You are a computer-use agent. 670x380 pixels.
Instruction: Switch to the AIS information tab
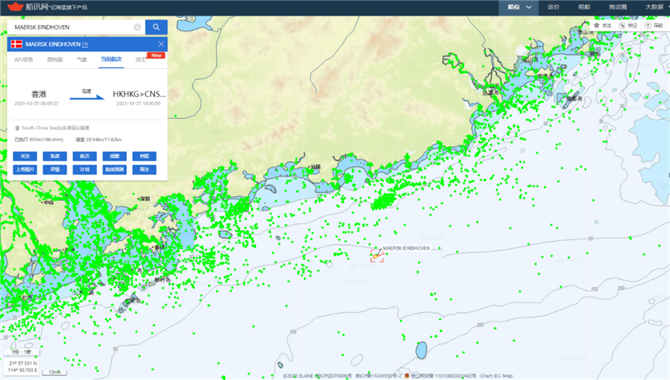tap(24, 59)
